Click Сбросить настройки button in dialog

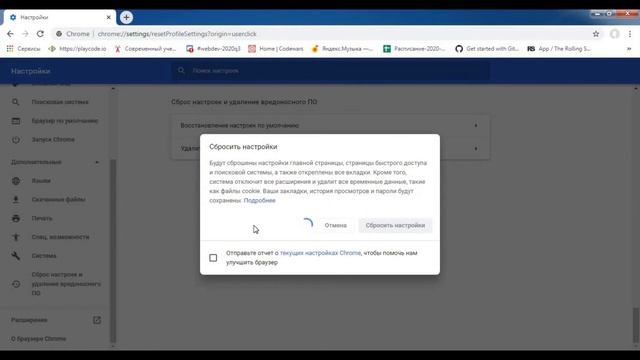(395, 225)
